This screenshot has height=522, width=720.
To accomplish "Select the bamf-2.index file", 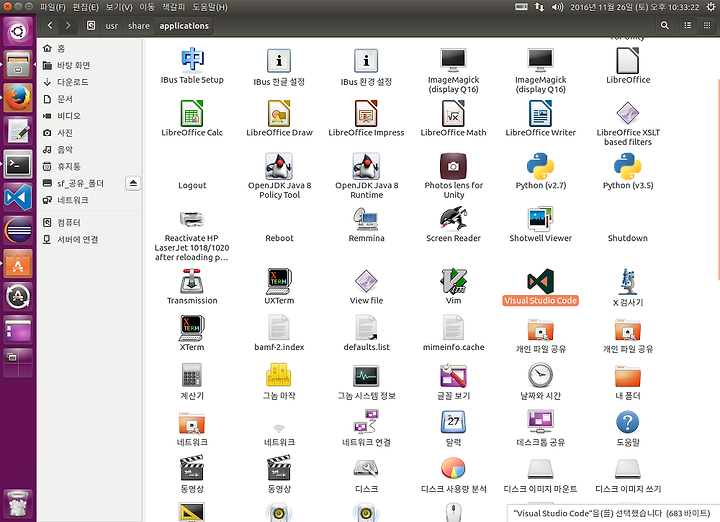I will coord(279,328).
